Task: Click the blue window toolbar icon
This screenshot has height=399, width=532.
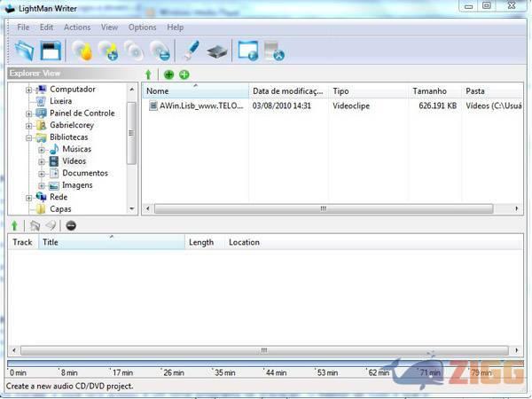Action: (x=248, y=51)
